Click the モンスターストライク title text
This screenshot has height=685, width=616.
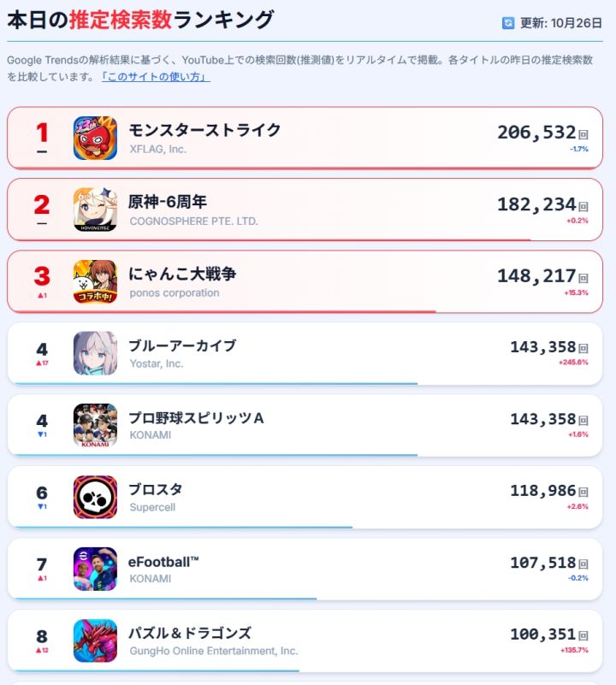[x=204, y=130]
